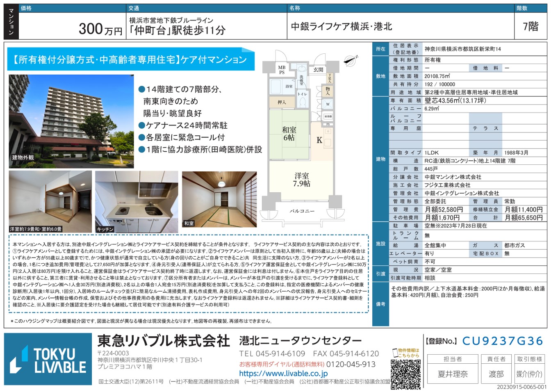Screen dimensions: 551x392
Task: Click the blue ケア付マンション headline banner
Action: [x=130, y=60]
